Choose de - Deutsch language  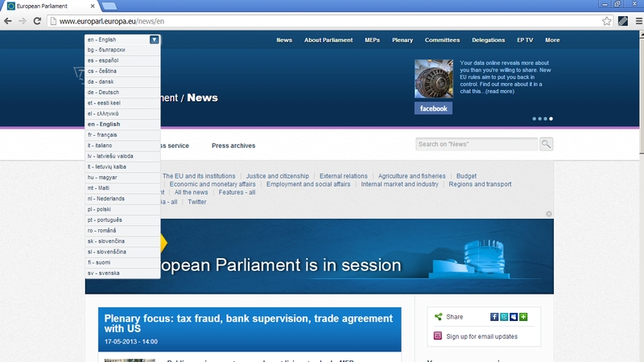tap(122, 93)
